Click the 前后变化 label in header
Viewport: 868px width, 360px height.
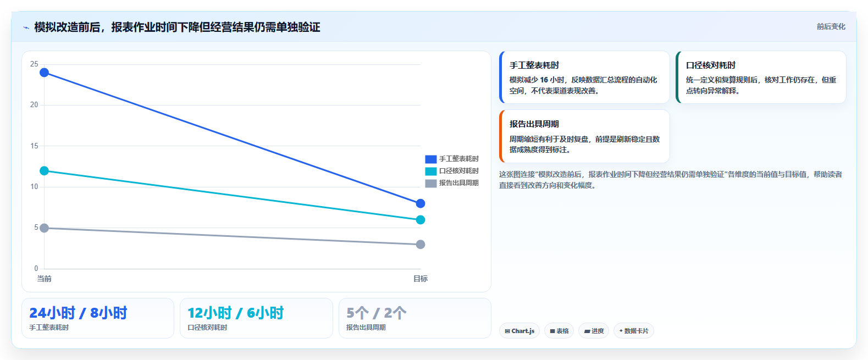tap(831, 26)
